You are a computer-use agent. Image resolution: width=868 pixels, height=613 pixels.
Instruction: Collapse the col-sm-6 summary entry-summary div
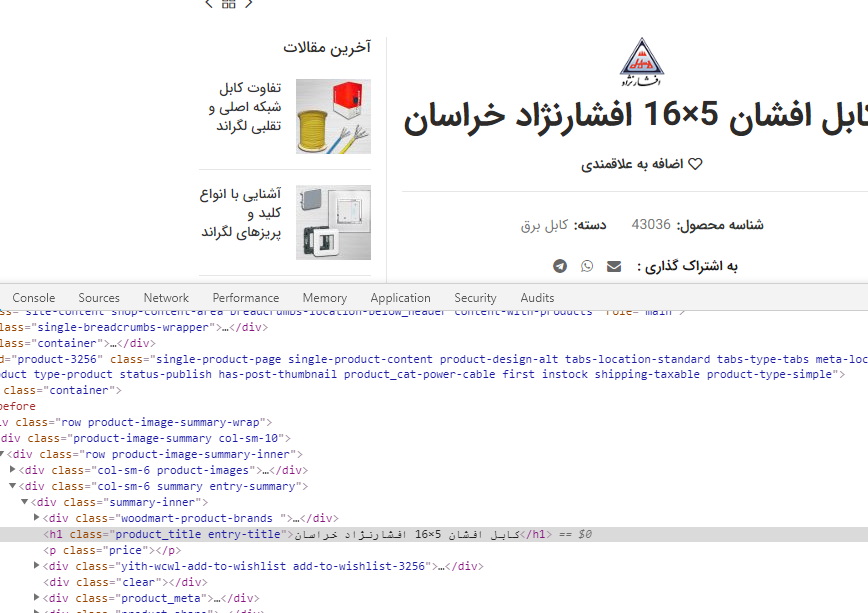[x=13, y=486]
